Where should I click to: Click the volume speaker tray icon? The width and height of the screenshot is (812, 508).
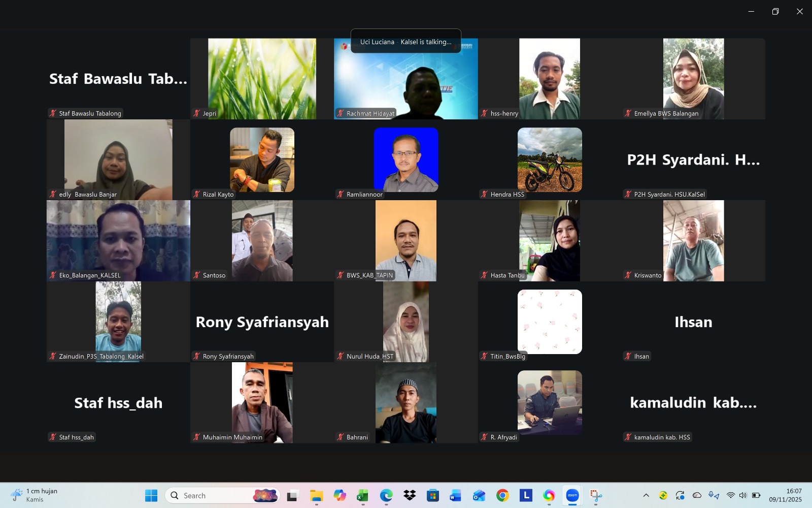(x=743, y=495)
